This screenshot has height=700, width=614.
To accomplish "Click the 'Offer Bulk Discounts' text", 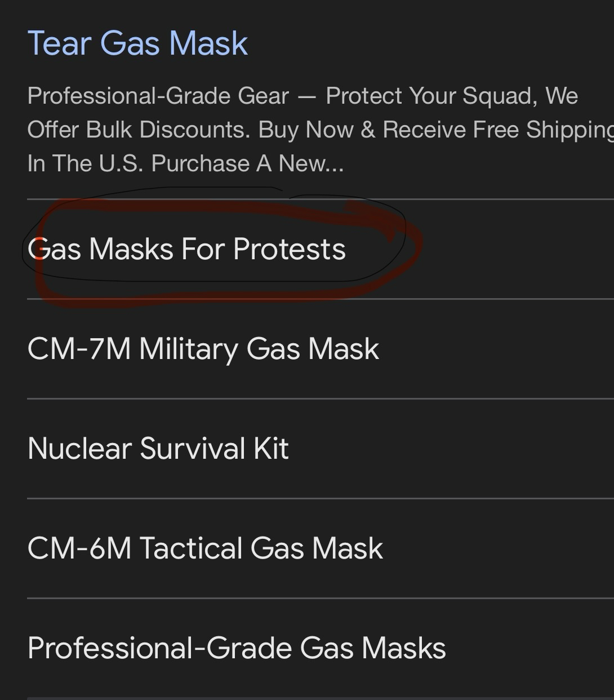I will 139,130.
